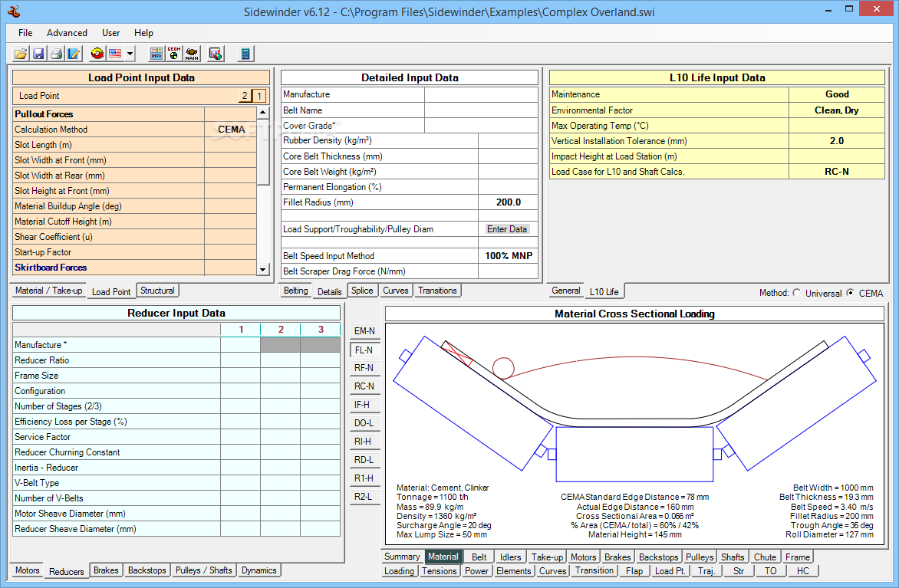This screenshot has width=899, height=588.
Task: Switch to the Material / Take-up tab
Action: 49,291
